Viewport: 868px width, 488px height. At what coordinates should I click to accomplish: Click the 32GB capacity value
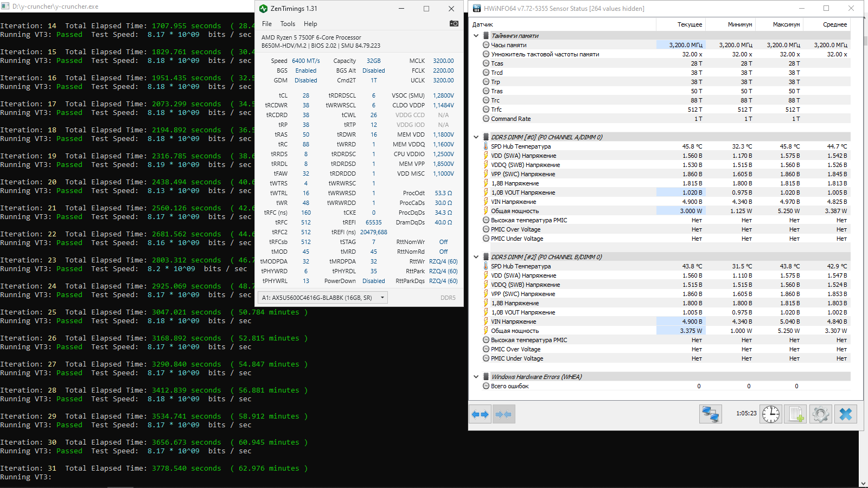374,61
